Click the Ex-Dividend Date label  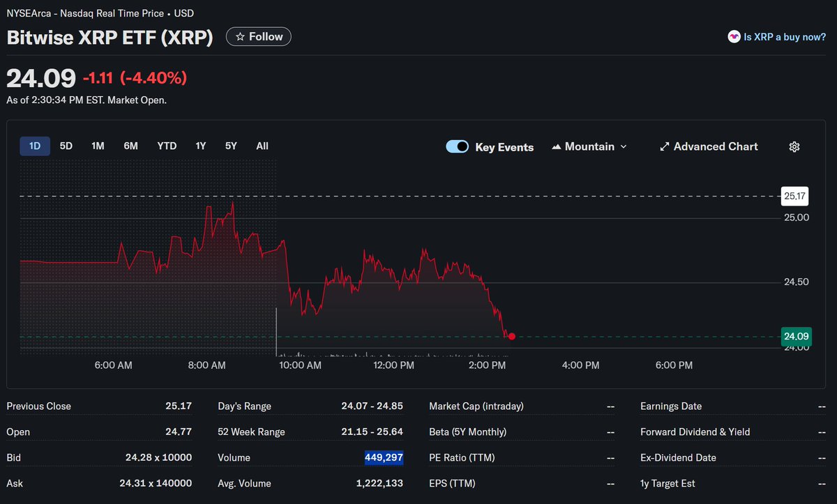pyautogui.click(x=679, y=458)
